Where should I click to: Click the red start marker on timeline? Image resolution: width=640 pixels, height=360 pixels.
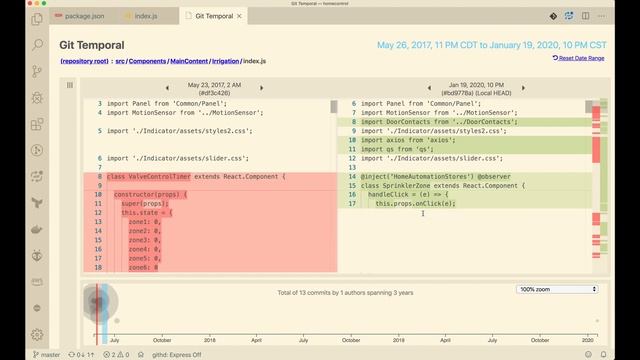tap(97, 314)
